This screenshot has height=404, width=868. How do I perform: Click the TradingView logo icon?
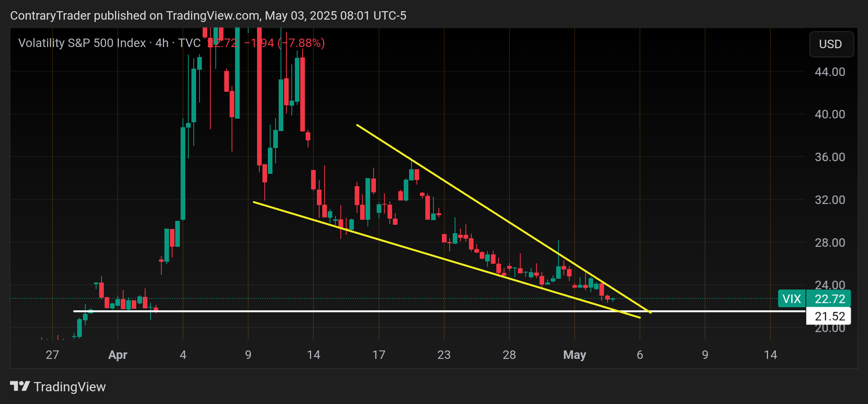[x=20, y=386]
